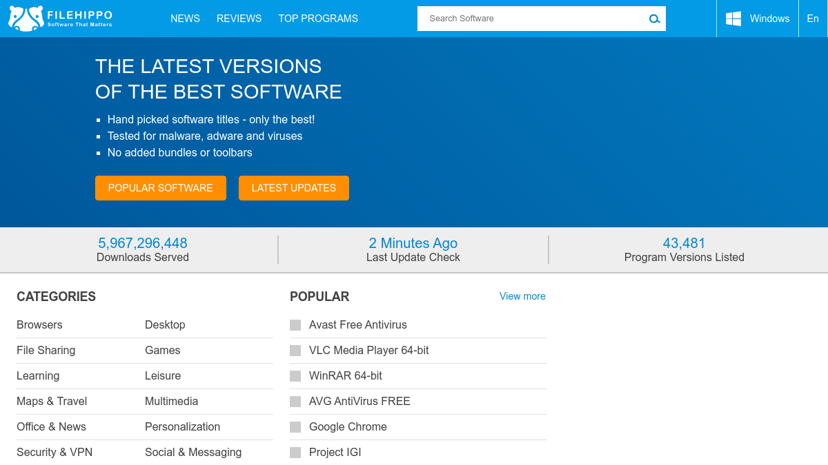This screenshot has height=465, width=828.
Task: Open the REVIEWS menu item
Action: coord(239,18)
